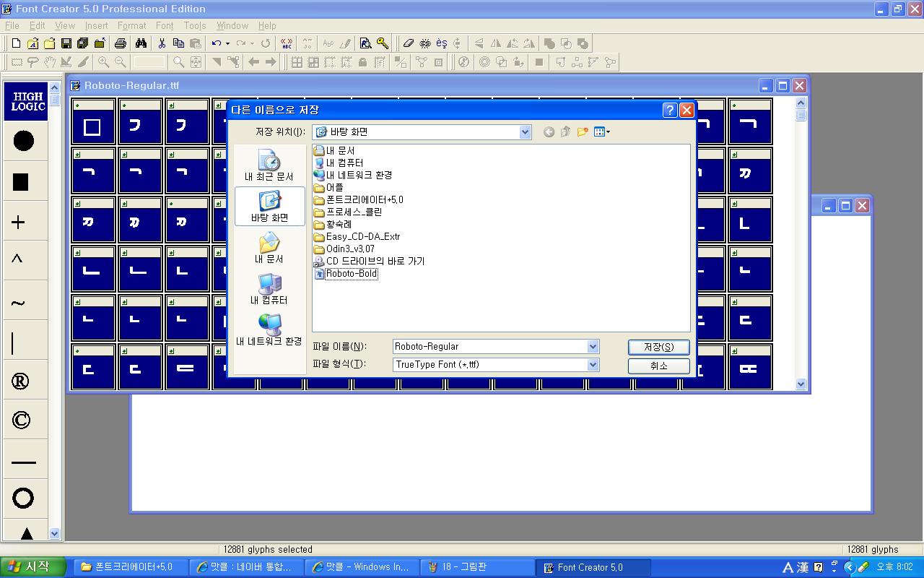Click the floppy disk Save icon
Image resolution: width=924 pixels, height=578 pixels.
pyautogui.click(x=66, y=43)
